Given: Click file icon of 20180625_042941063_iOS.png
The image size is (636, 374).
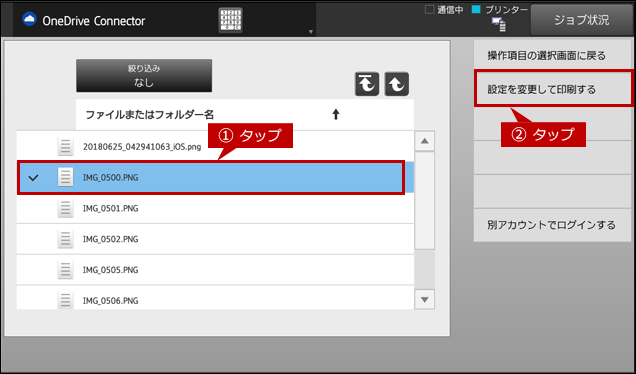Looking at the screenshot, I should [65, 147].
